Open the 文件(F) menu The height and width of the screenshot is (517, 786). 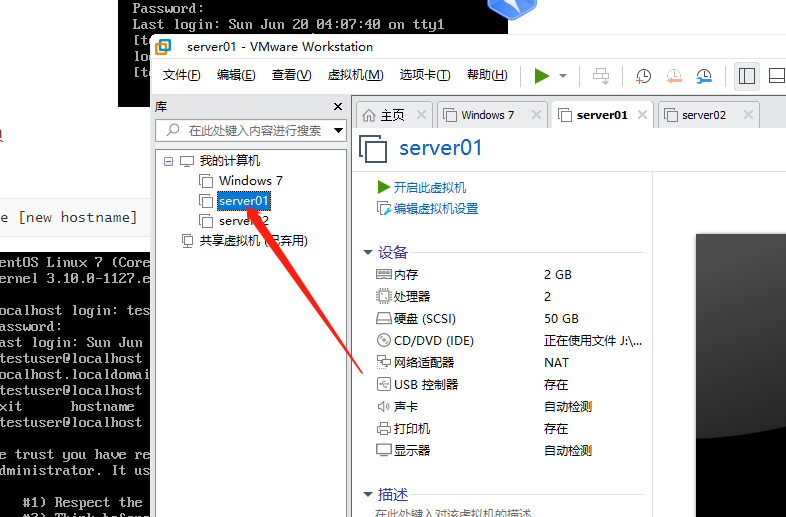(x=181, y=75)
